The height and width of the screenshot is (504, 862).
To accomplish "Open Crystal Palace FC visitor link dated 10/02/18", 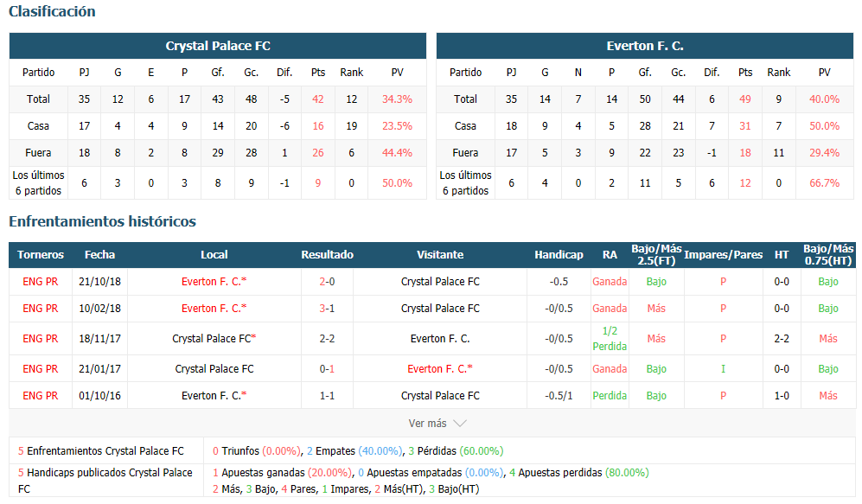I will tap(440, 309).
